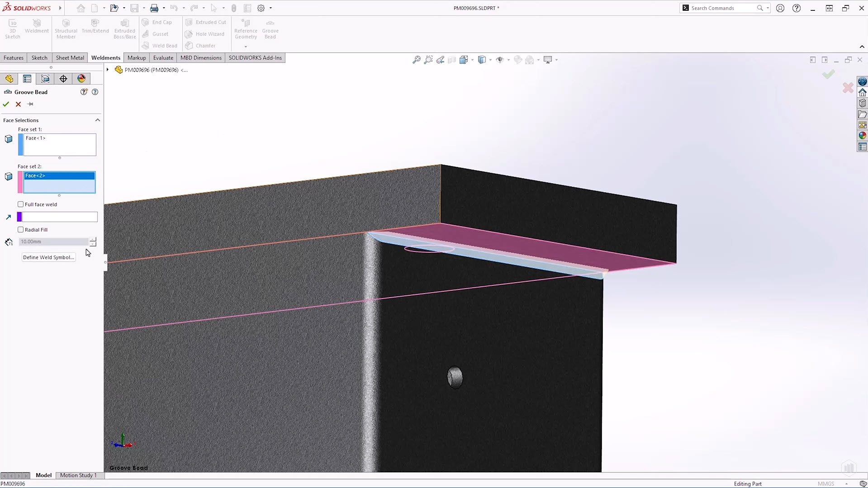
Task: Enable the Full face weld checkbox
Action: [21, 204]
